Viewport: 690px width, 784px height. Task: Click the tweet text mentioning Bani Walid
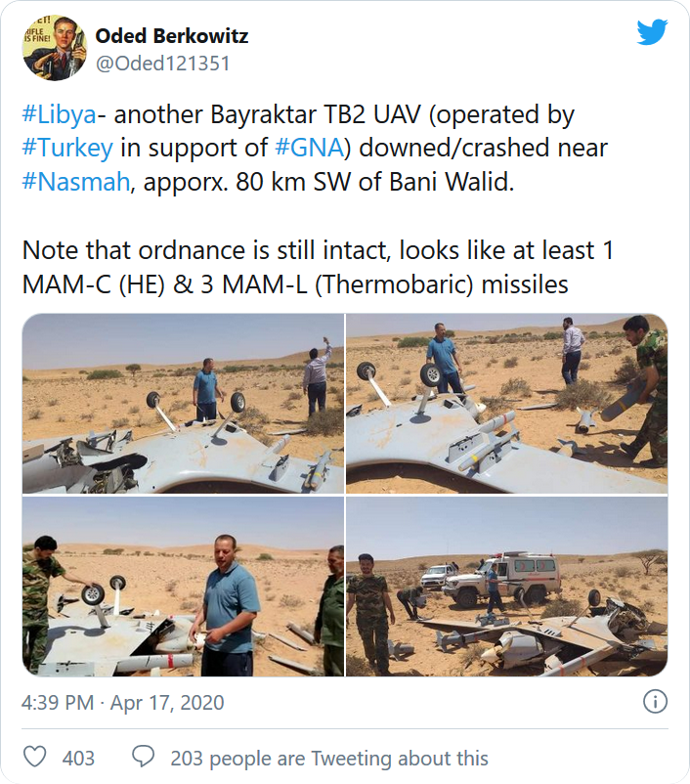pyautogui.click(x=315, y=148)
